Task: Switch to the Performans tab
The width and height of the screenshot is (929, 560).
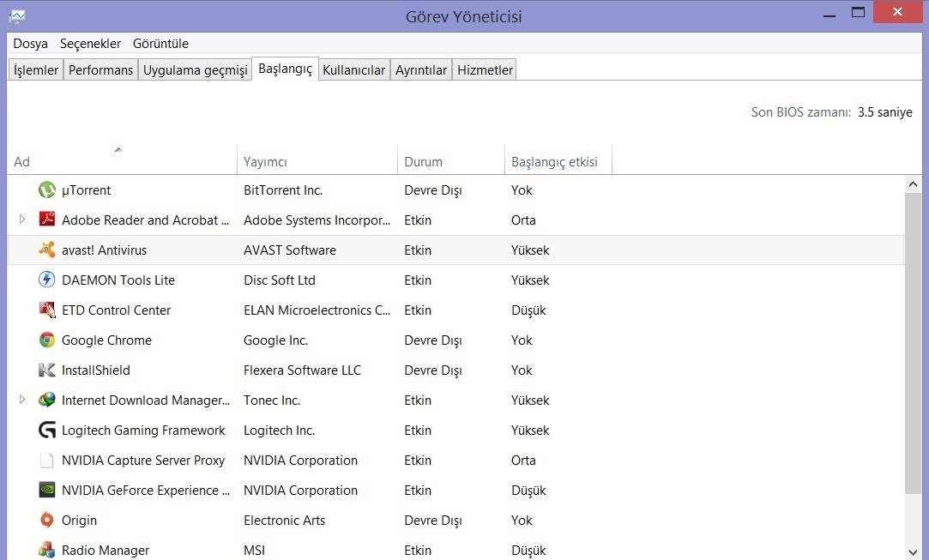Action: point(100,70)
